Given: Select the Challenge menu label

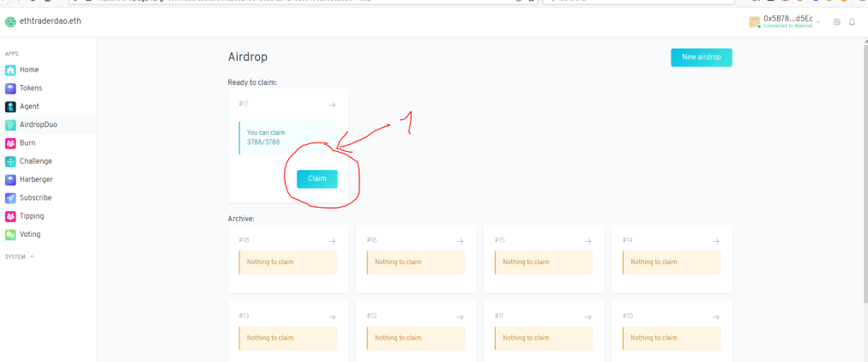Looking at the screenshot, I should click(36, 161).
